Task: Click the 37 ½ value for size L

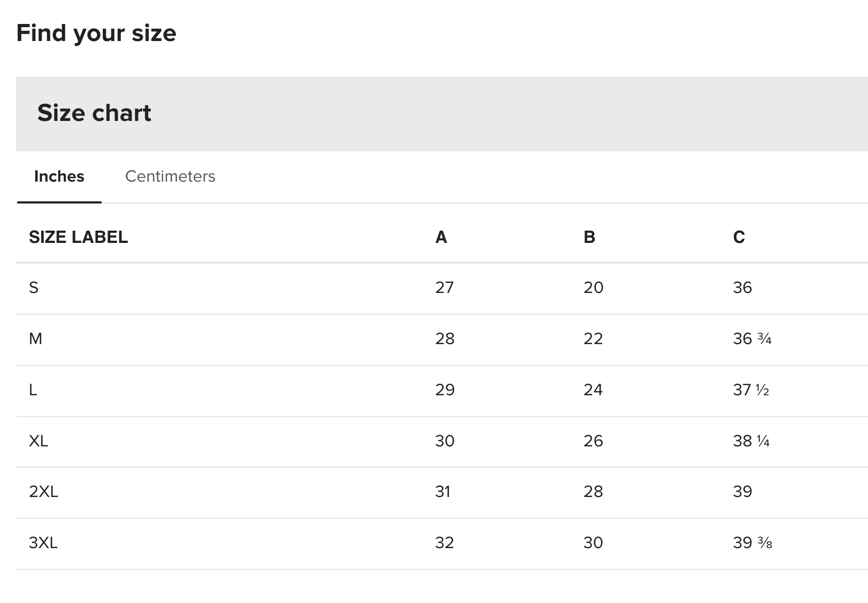Action: [x=751, y=390]
